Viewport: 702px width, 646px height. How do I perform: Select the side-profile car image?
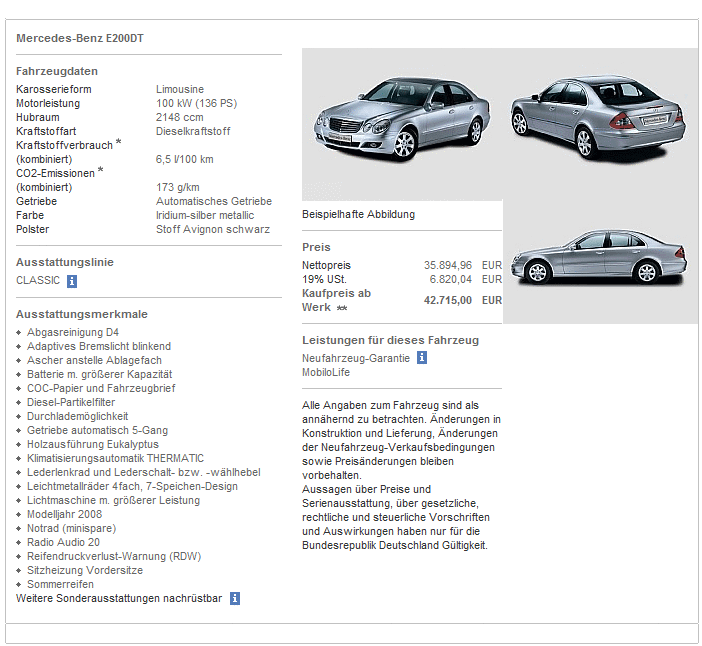(x=598, y=258)
